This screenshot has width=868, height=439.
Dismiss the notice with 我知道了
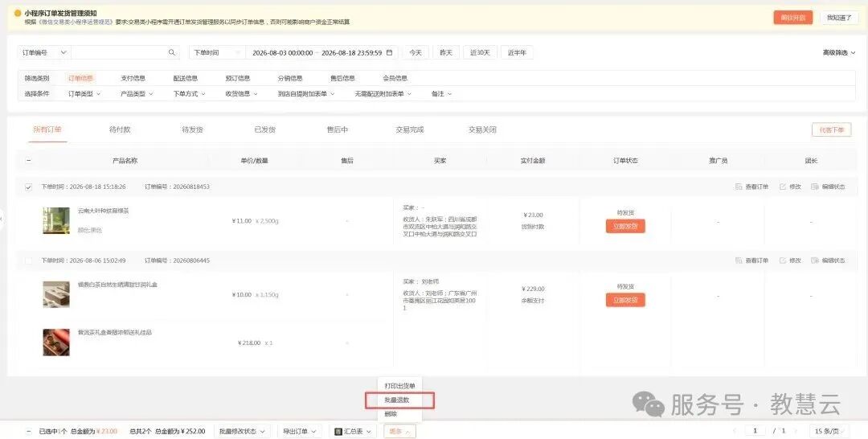point(839,18)
